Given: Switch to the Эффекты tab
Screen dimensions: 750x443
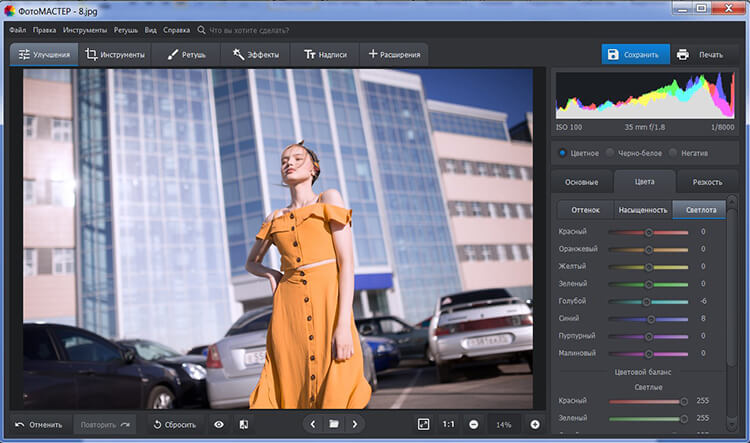Looking at the screenshot, I should pyautogui.click(x=254, y=54).
